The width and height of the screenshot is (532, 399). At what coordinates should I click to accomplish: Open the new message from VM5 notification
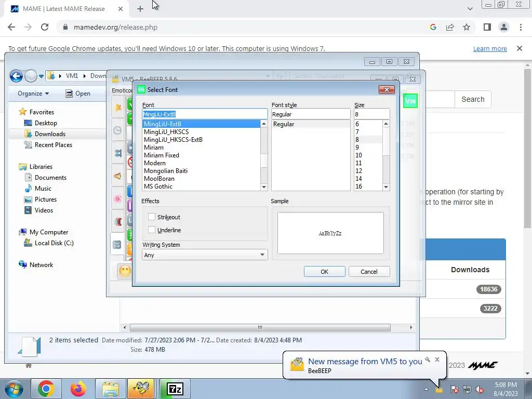click(365, 362)
